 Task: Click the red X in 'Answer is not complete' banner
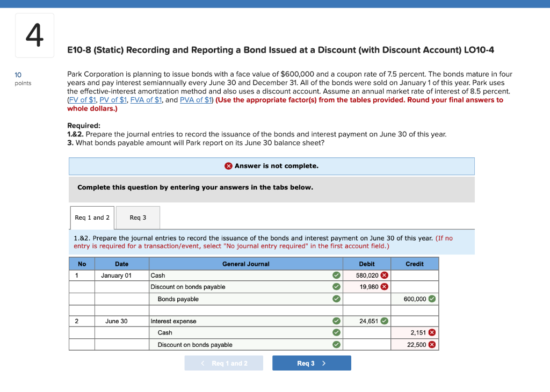pos(229,165)
